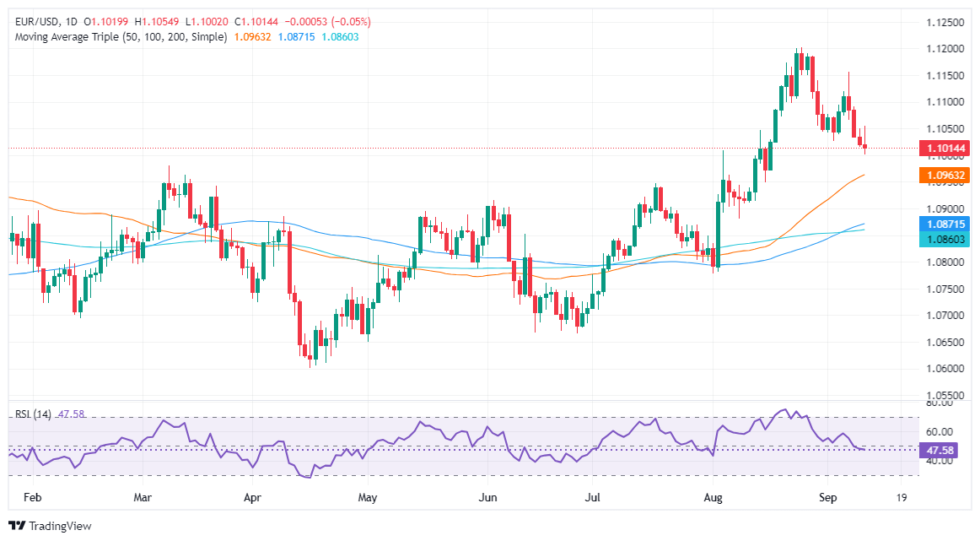Viewport: 980px width, 541px height.
Task: Click the 1.12000 price axis label
Action: coord(945,49)
